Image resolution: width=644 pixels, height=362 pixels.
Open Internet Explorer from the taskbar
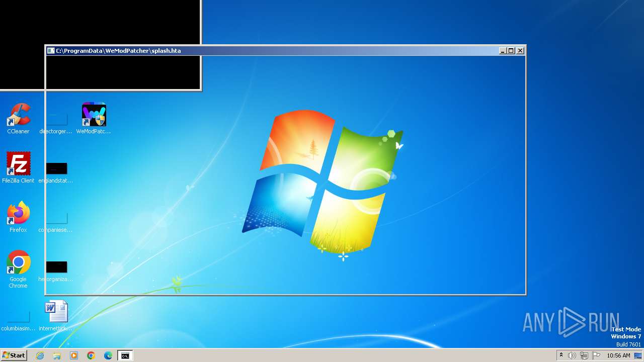coord(40,355)
